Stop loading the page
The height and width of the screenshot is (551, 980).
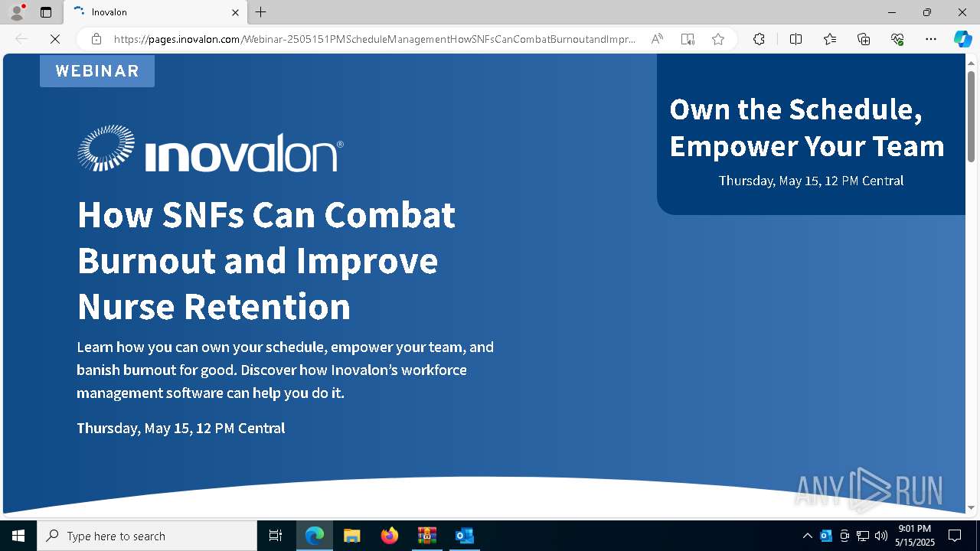click(55, 39)
